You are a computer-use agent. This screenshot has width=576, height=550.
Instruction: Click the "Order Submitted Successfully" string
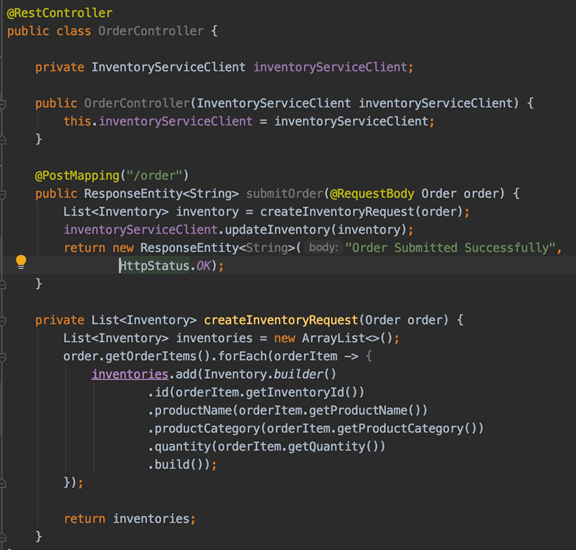click(450, 248)
